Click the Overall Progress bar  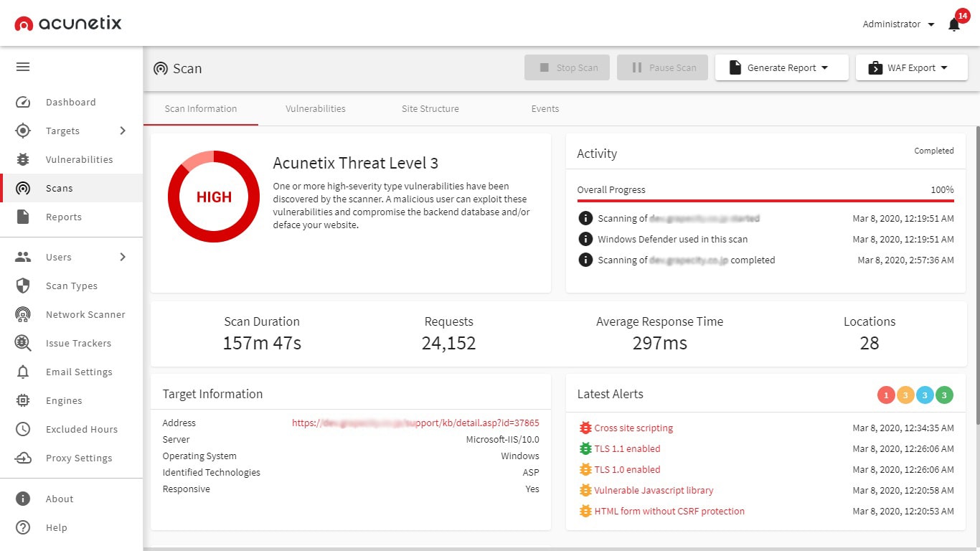click(765, 202)
